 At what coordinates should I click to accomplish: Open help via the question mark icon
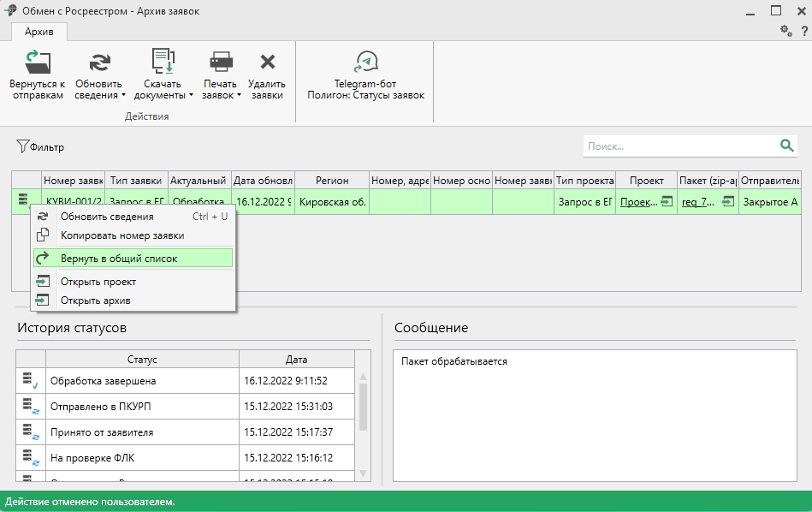(x=804, y=31)
